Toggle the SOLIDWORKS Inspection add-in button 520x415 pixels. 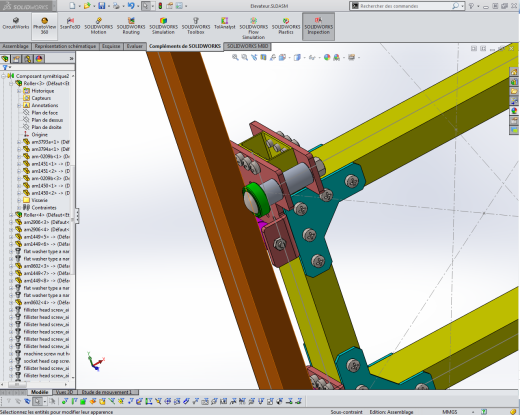(318, 26)
